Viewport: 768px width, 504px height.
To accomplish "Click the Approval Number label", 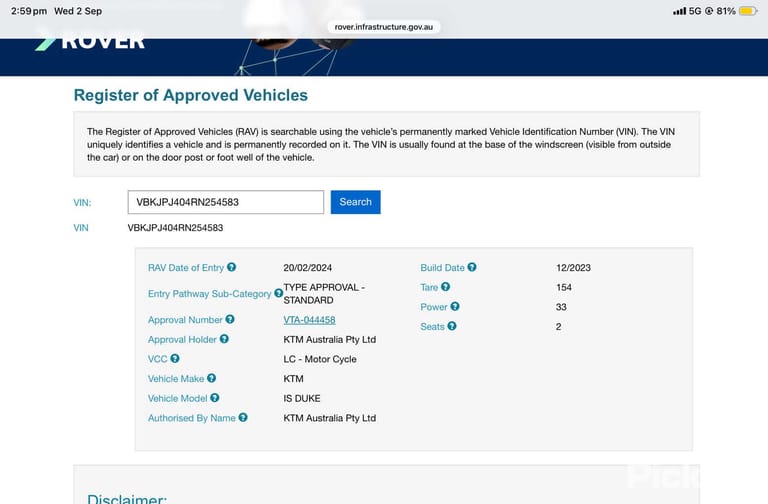I will tap(185, 320).
